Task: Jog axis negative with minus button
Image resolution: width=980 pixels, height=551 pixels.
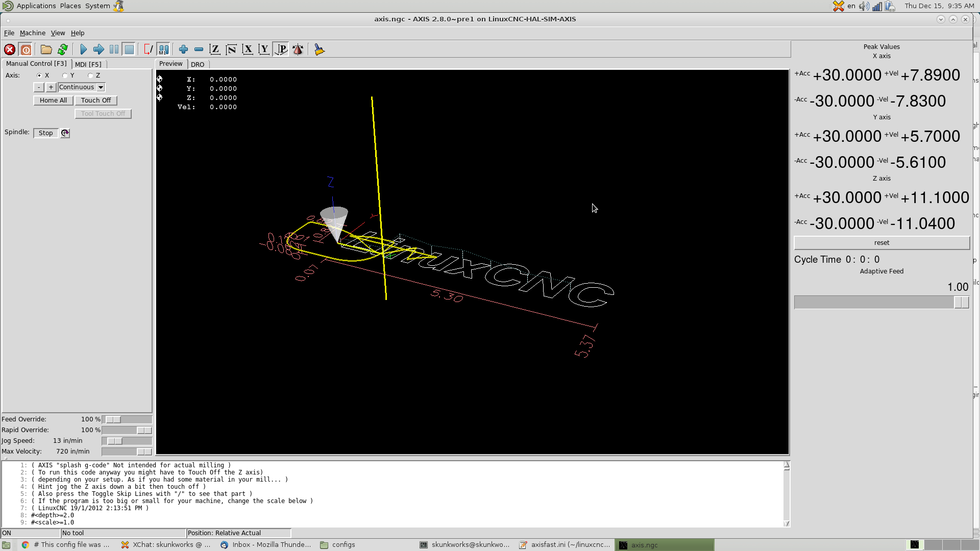Action: coord(39,87)
